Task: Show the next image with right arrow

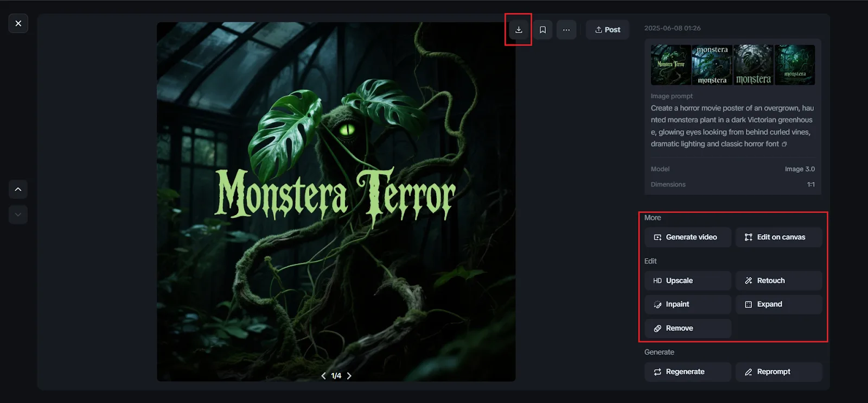Action: pyautogui.click(x=349, y=376)
